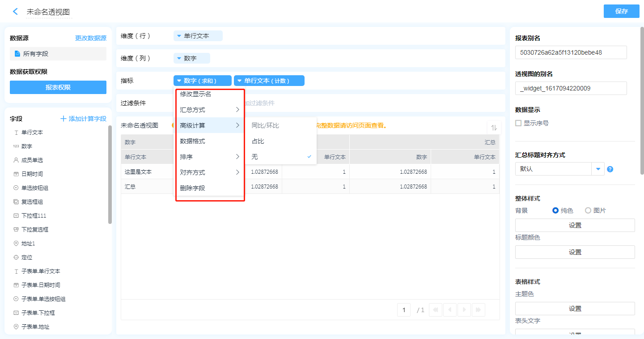Go to the last page icon
Viewport: 644px width, 339px height.
pos(478,309)
